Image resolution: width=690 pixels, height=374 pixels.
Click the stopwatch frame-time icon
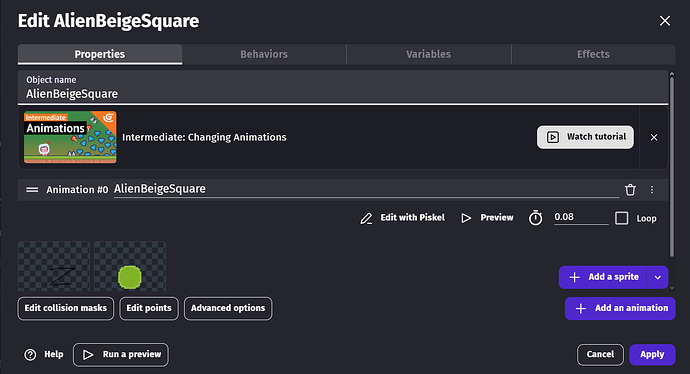(536, 218)
